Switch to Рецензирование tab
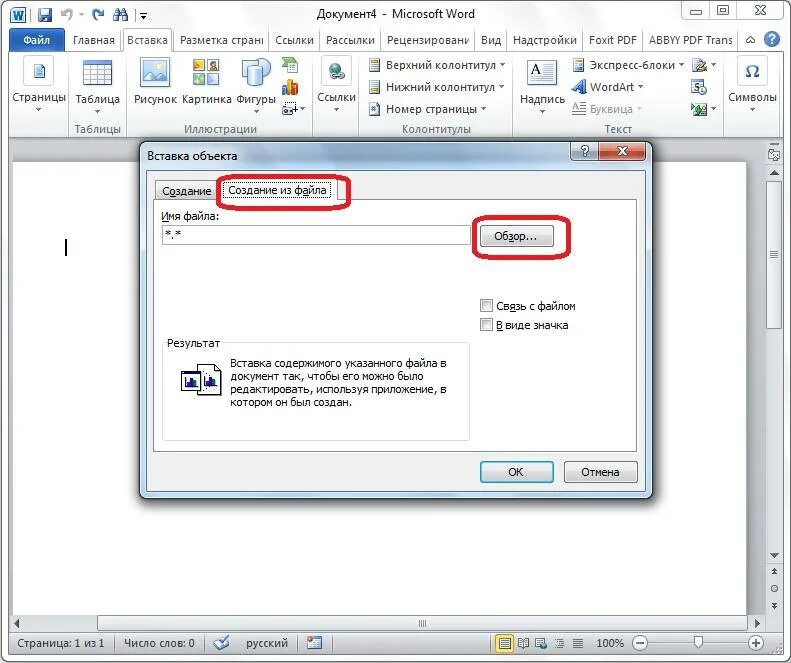 click(x=428, y=40)
